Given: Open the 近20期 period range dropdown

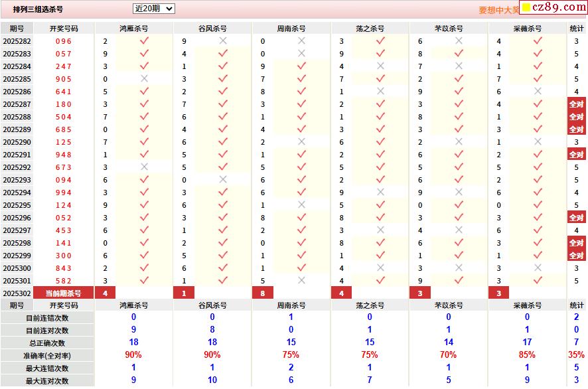Looking at the screenshot, I should pos(153,9).
